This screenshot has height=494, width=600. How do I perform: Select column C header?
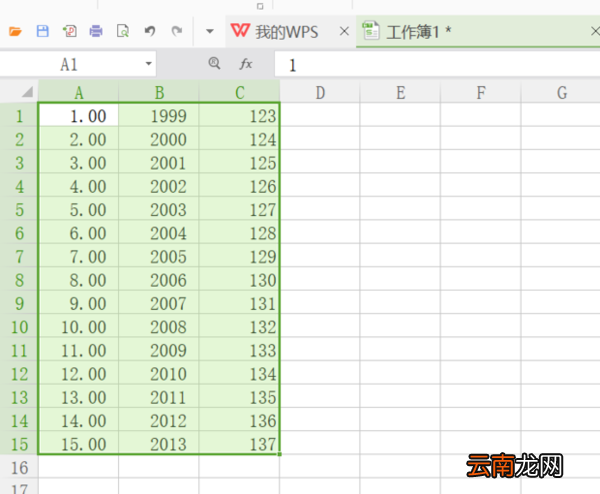240,92
